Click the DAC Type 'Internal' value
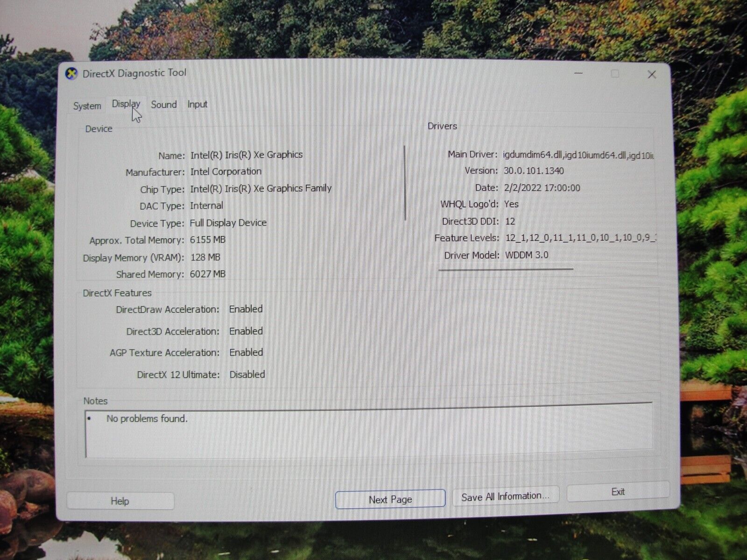 point(206,206)
